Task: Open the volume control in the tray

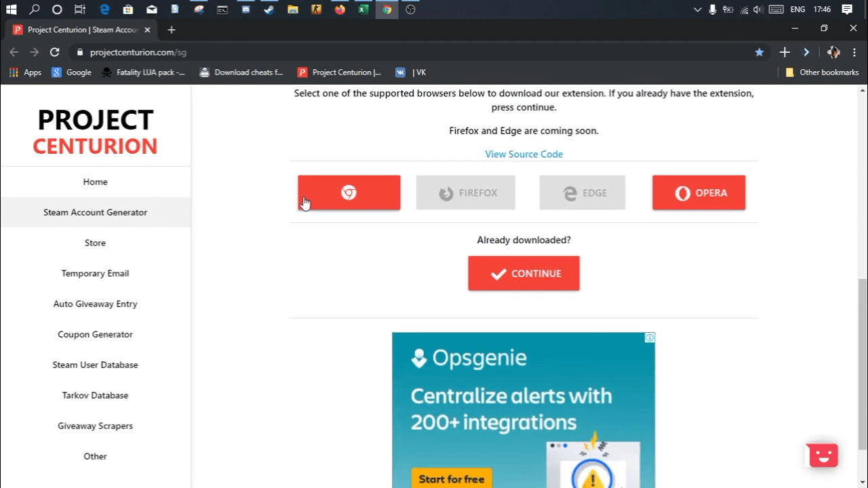Action: 758,9
